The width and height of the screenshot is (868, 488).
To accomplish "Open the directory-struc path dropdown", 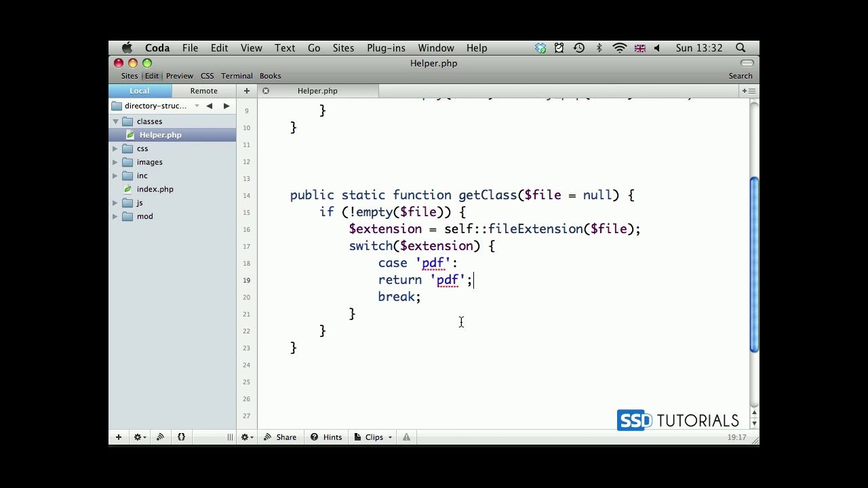I will tap(157, 106).
